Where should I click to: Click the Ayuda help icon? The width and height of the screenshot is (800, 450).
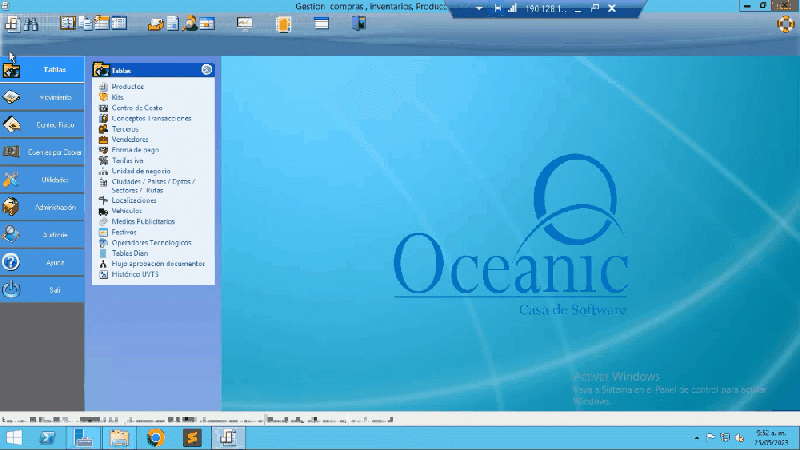tap(12, 262)
